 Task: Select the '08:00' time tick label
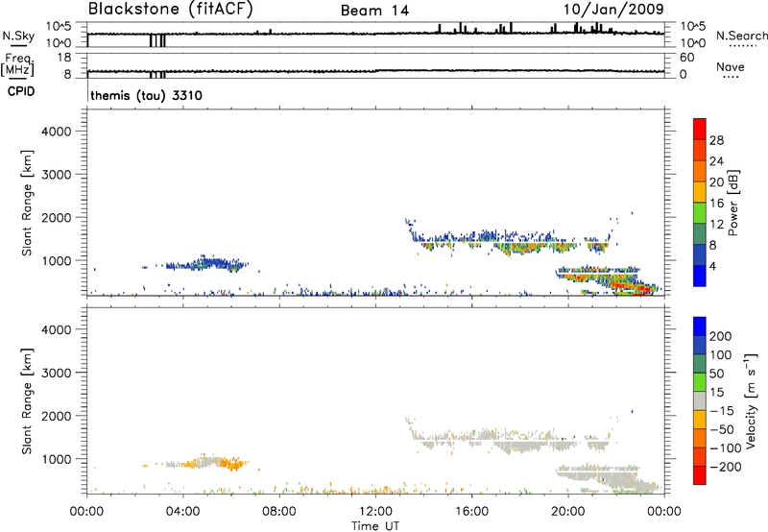[x=279, y=512]
